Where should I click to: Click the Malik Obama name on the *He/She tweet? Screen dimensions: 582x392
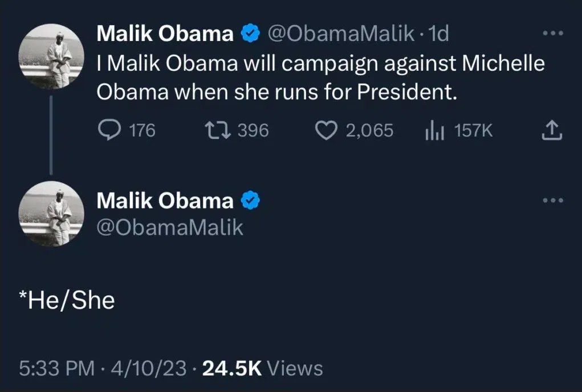click(x=165, y=201)
